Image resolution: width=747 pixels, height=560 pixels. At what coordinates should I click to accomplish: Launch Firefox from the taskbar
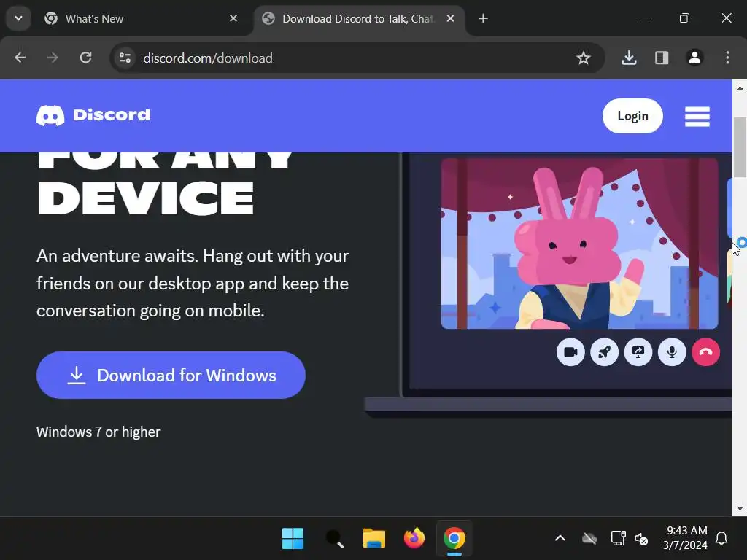(x=414, y=539)
